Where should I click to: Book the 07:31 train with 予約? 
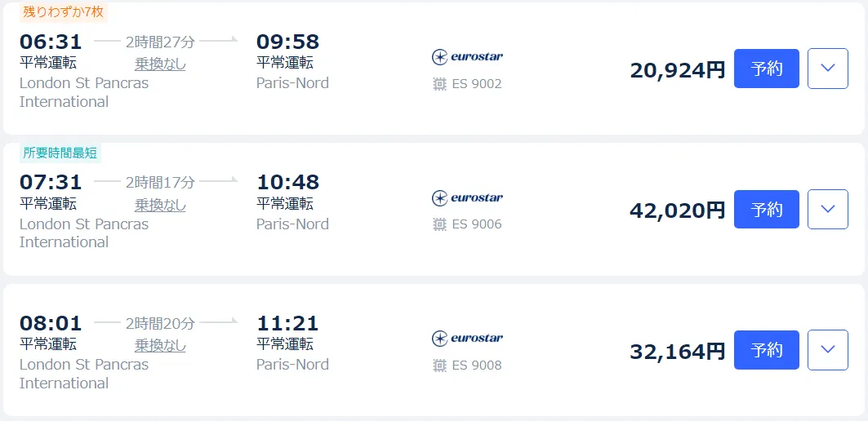[x=766, y=210]
